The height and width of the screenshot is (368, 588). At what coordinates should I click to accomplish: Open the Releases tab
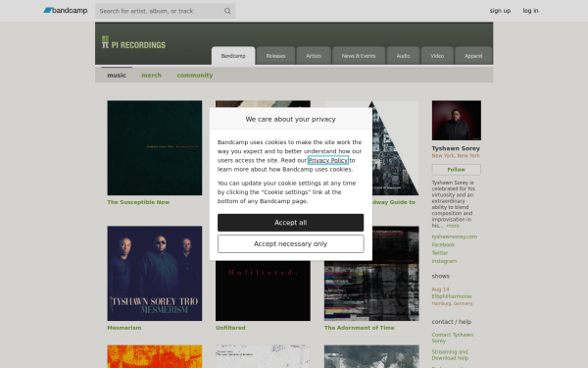tap(275, 56)
